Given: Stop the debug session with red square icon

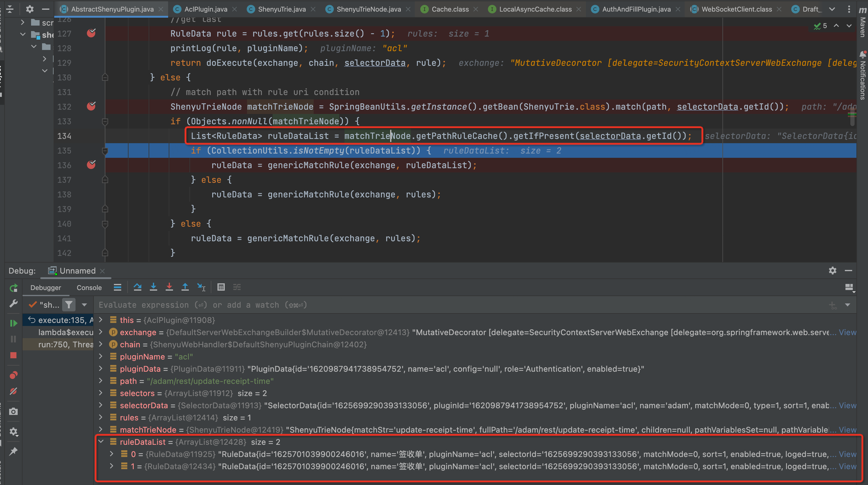Looking at the screenshot, I should (13, 355).
